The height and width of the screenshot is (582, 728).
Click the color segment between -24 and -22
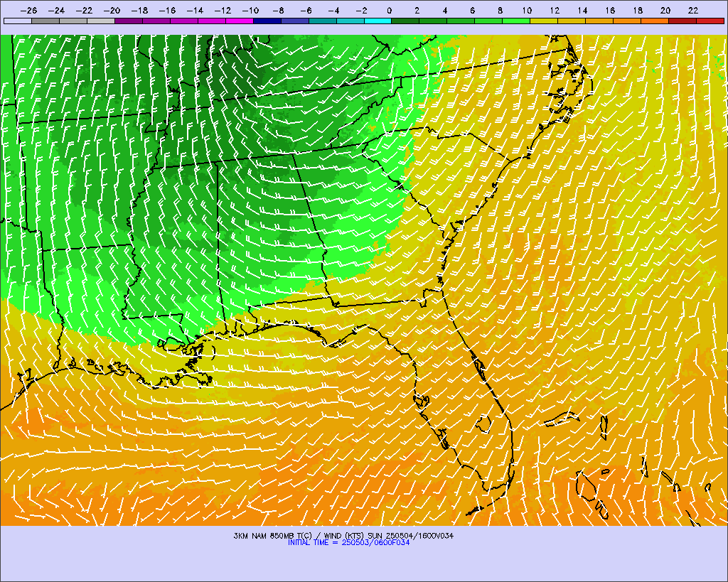coord(73,21)
